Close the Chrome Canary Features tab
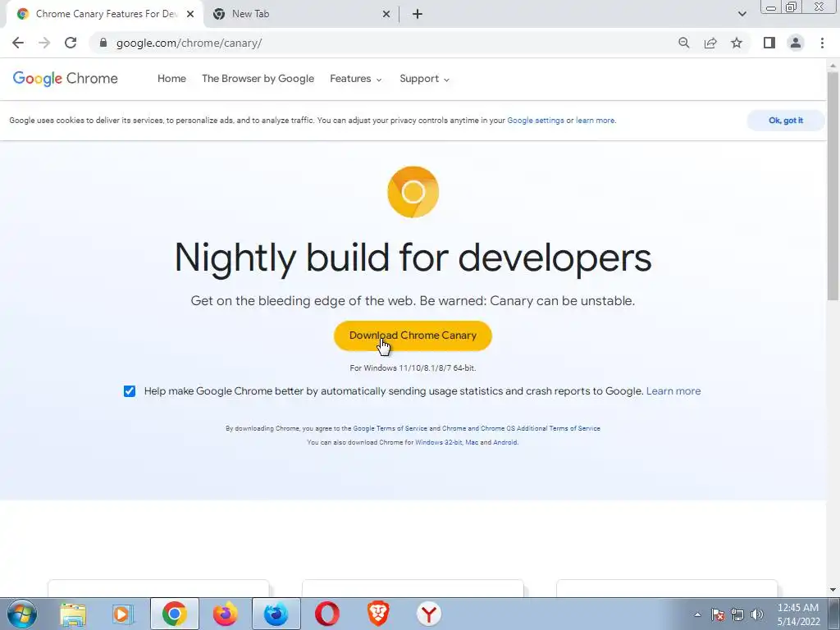The width and height of the screenshot is (840, 630). pos(190,14)
